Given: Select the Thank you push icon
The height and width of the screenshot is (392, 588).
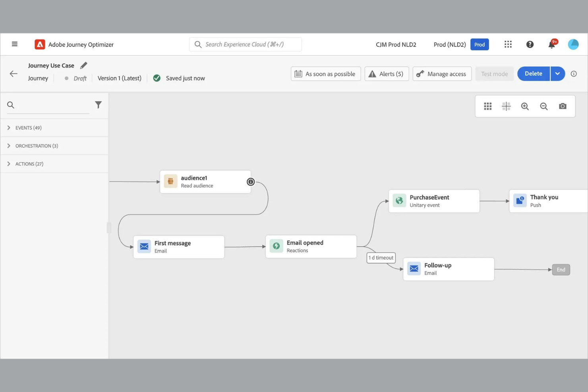Looking at the screenshot, I should [x=520, y=201].
